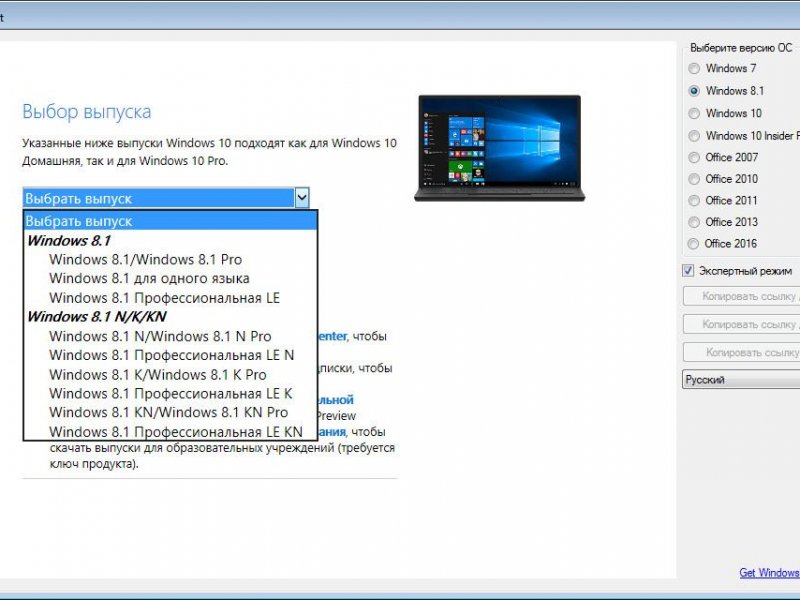Screen dimensions: 800x600
Task: Pick Windows 8.1 KN/Windows 8.1 KN Pro
Action: click(x=170, y=412)
